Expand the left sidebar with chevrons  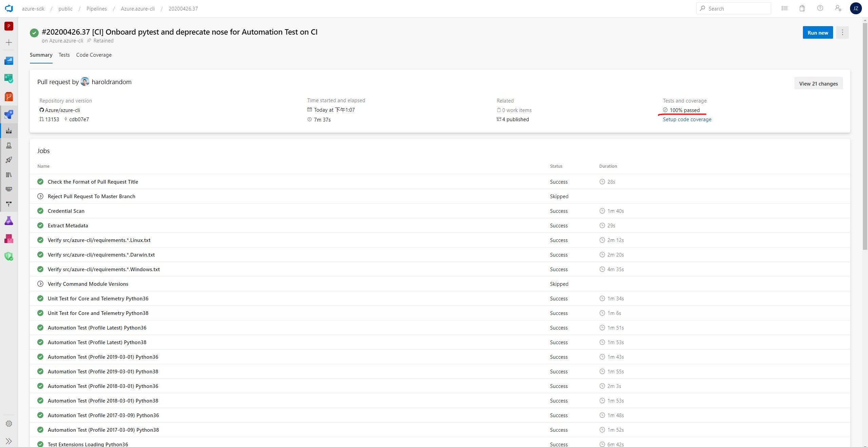[9, 441]
